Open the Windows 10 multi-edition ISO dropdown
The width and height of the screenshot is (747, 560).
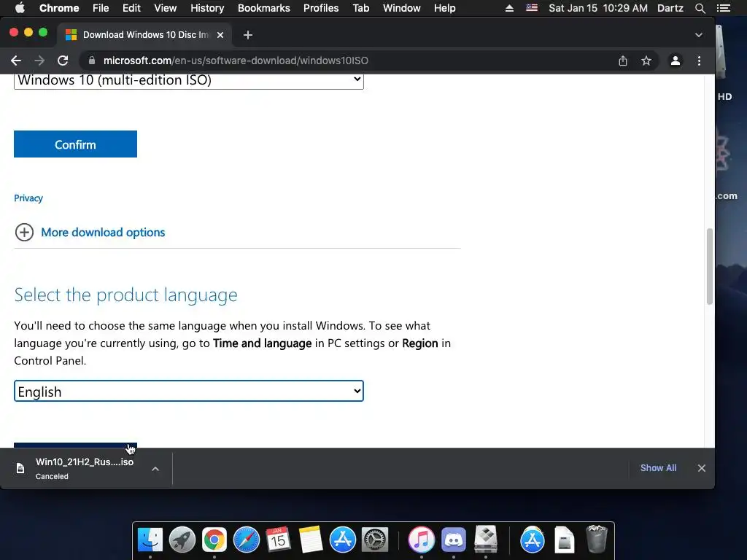189,80
